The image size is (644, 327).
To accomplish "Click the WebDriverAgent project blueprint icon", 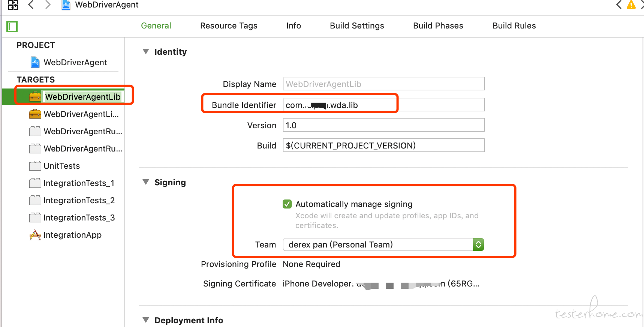I will tap(35, 62).
